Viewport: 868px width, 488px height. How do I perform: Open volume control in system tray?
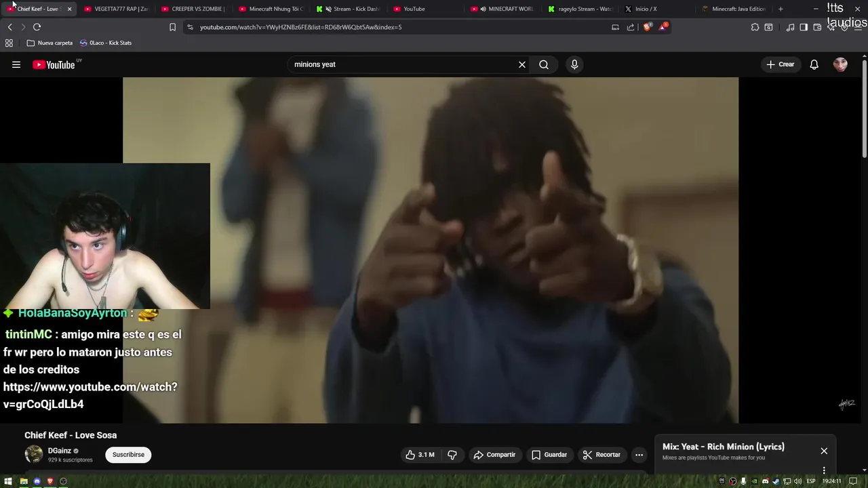(798, 481)
